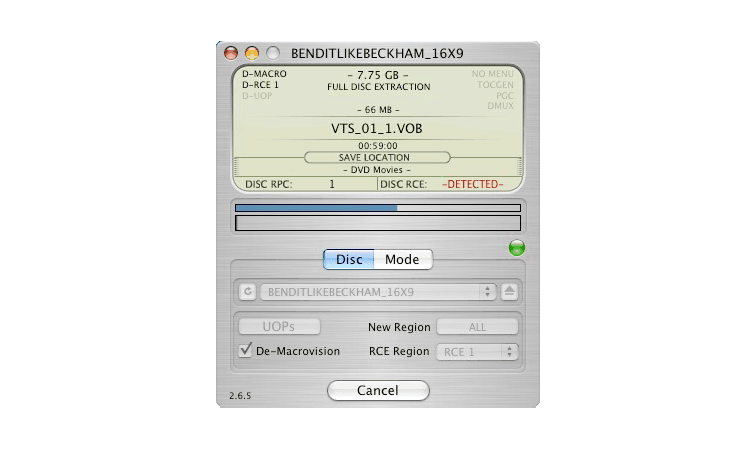Cancel the extraction
The height and width of the screenshot is (450, 755).
click(378, 390)
